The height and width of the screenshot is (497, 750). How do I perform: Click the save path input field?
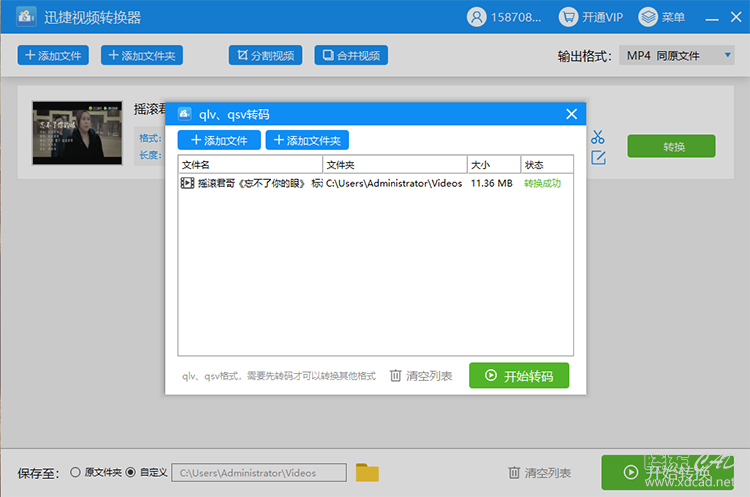[x=259, y=473]
